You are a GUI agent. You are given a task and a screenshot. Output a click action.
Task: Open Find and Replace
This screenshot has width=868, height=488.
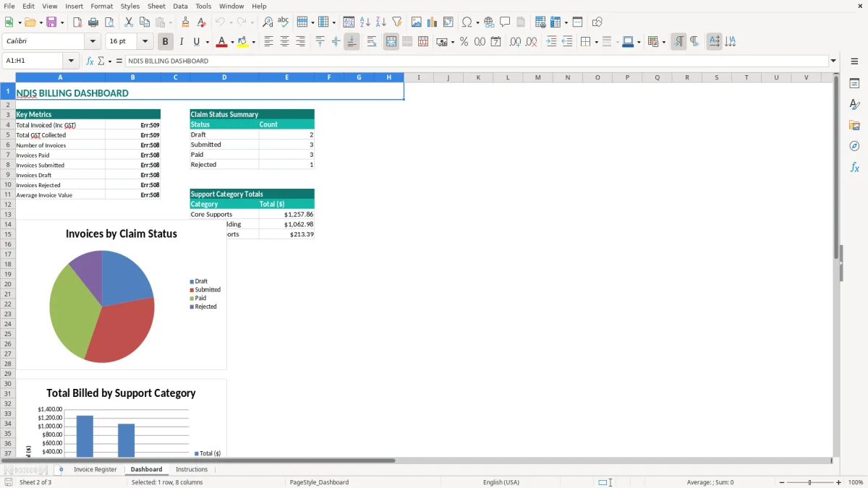pos(268,22)
